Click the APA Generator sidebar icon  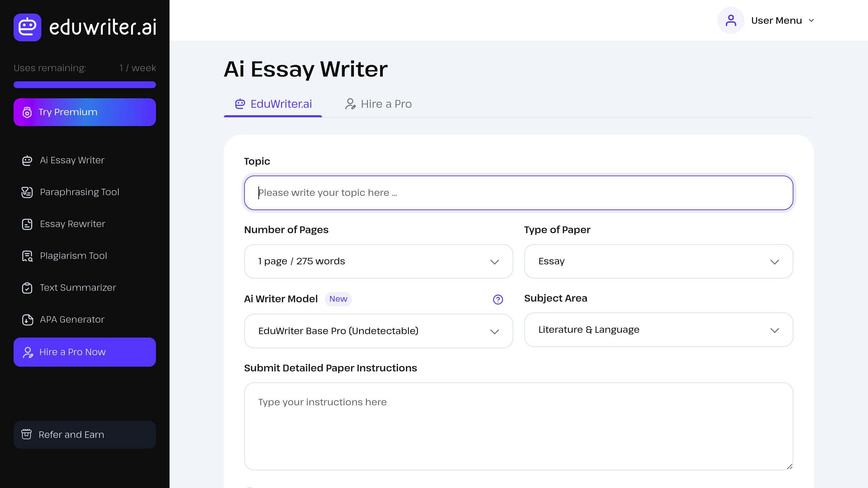click(x=27, y=319)
